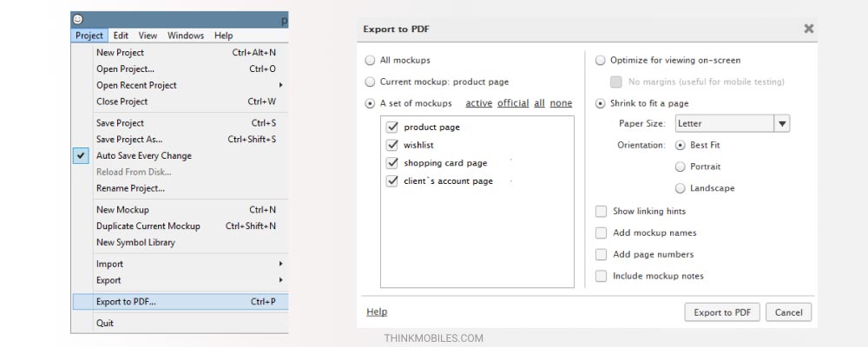Viewport: 868px width, 347px height.
Task: Choose Rename Project... entry
Action: point(181,188)
